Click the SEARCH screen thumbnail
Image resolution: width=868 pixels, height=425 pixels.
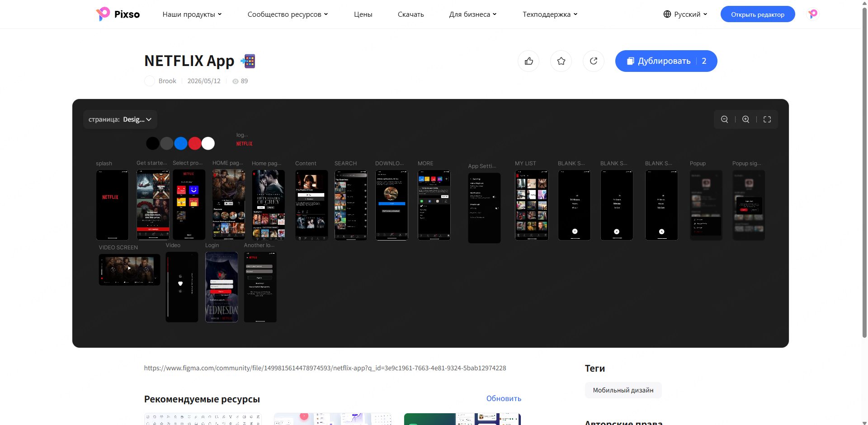click(x=351, y=205)
